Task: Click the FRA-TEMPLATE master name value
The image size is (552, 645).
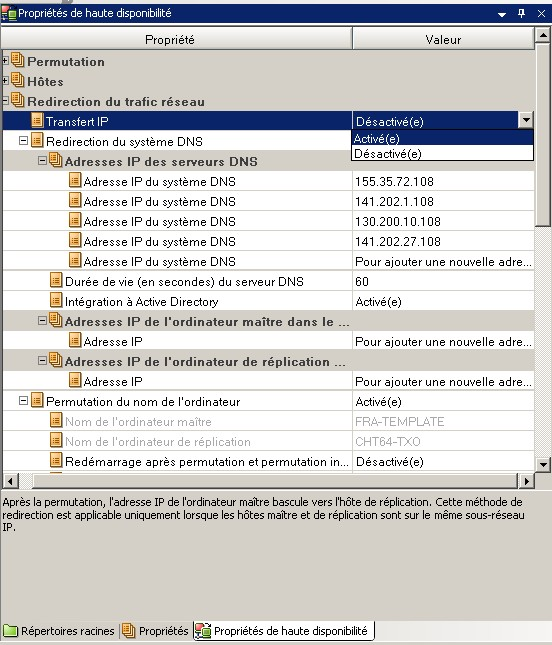Action: pos(443,422)
